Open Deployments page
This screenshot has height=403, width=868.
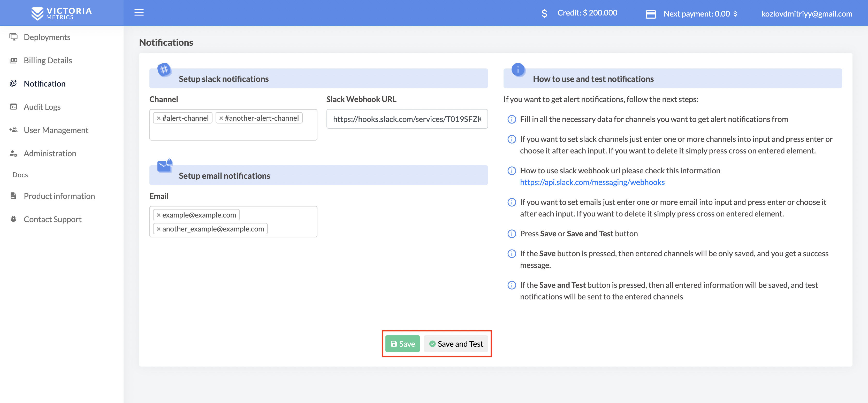click(47, 37)
